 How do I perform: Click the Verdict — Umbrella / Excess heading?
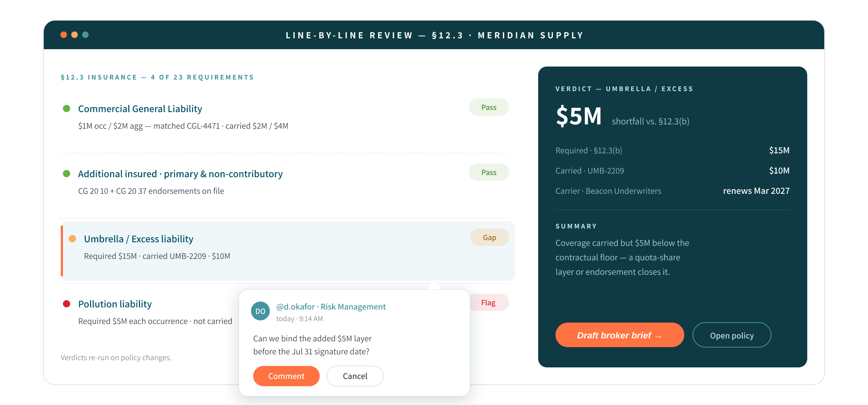click(x=624, y=89)
